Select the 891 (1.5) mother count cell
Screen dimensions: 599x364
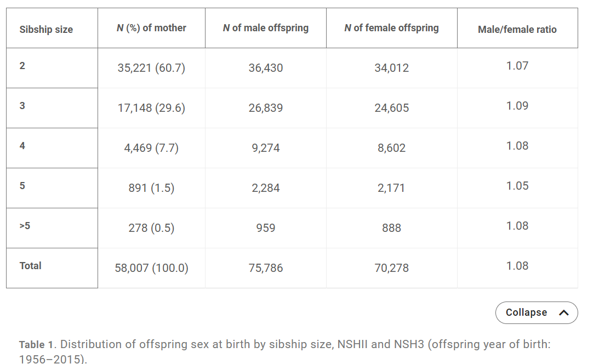point(151,188)
